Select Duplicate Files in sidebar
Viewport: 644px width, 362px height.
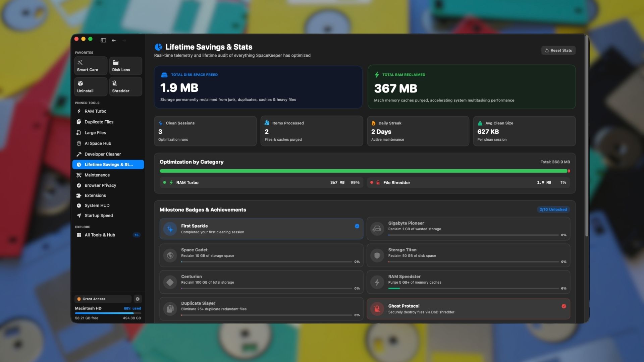click(108, 122)
